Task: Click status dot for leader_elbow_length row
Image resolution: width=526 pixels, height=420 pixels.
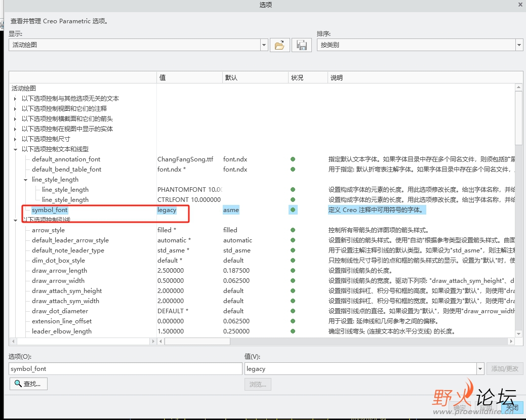Action: (293, 331)
